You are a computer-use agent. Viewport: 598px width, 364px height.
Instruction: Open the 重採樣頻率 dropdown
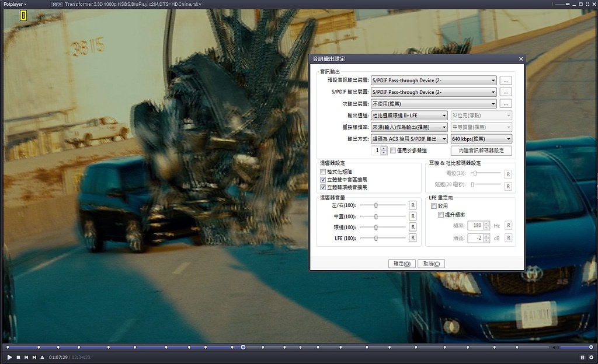409,127
